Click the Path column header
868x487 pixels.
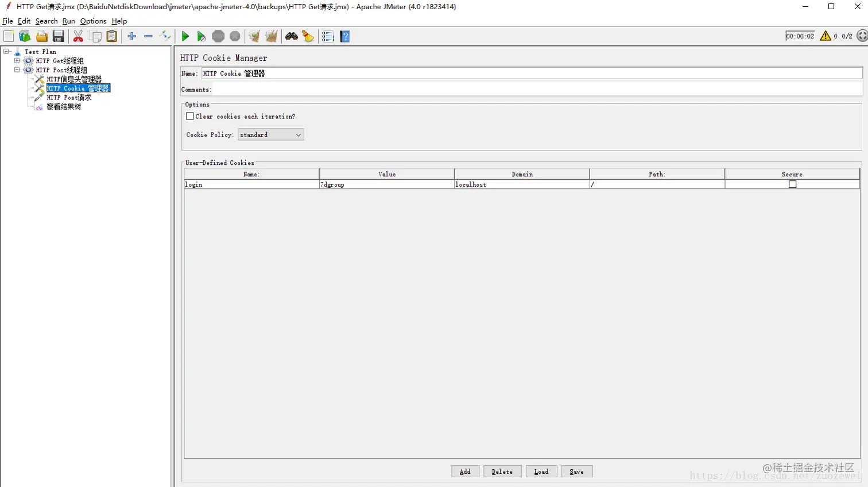coord(657,174)
